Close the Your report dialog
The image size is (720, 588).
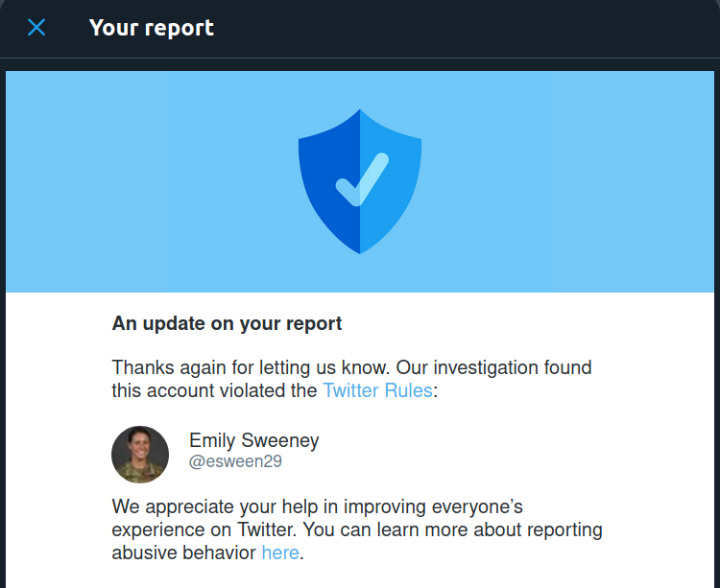point(36,28)
